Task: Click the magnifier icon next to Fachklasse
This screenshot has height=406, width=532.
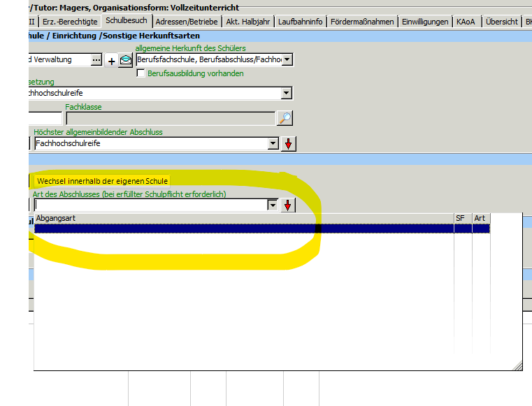Action: (x=285, y=118)
